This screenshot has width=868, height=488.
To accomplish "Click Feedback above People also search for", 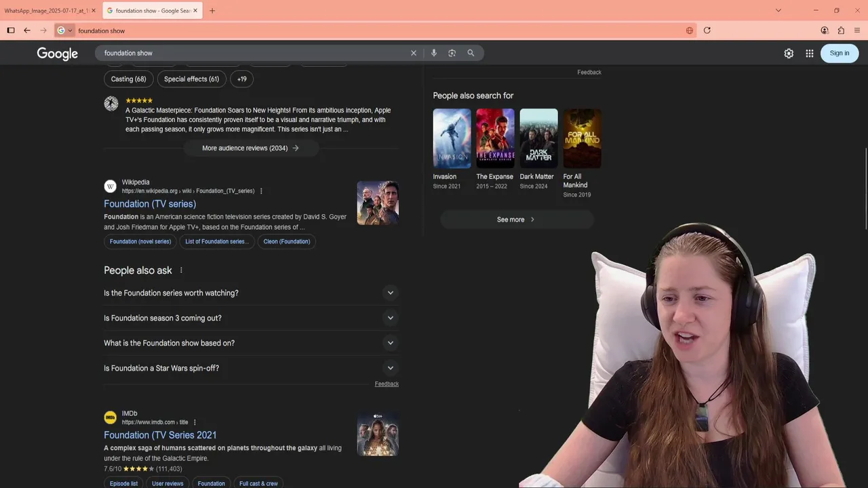I will (x=589, y=73).
